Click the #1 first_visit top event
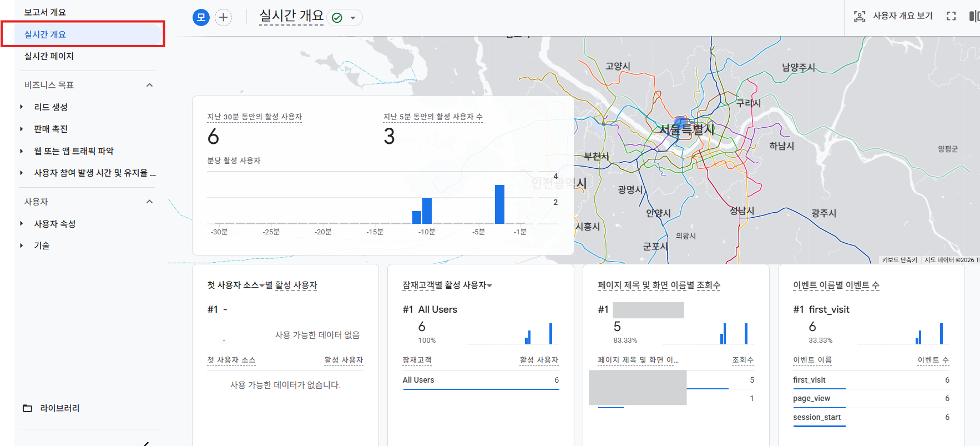The width and height of the screenshot is (980, 446). (x=821, y=309)
